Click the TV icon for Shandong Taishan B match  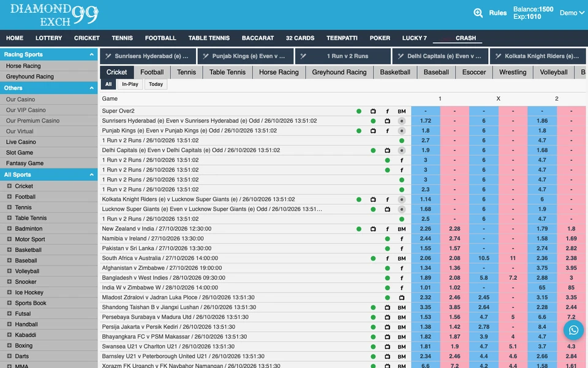(387, 307)
